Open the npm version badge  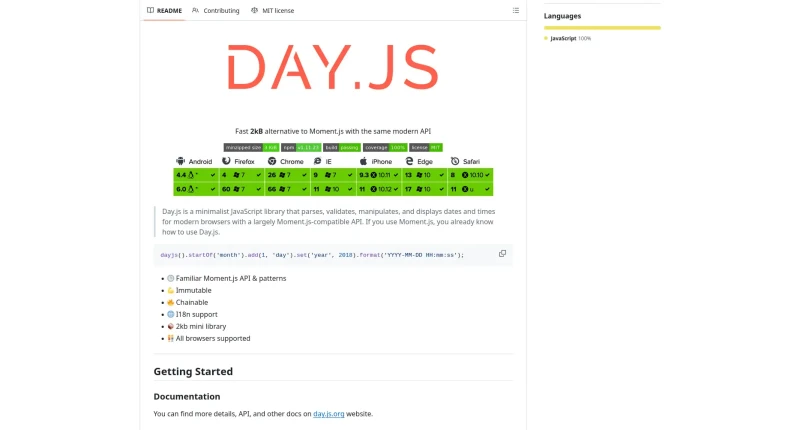click(301, 147)
